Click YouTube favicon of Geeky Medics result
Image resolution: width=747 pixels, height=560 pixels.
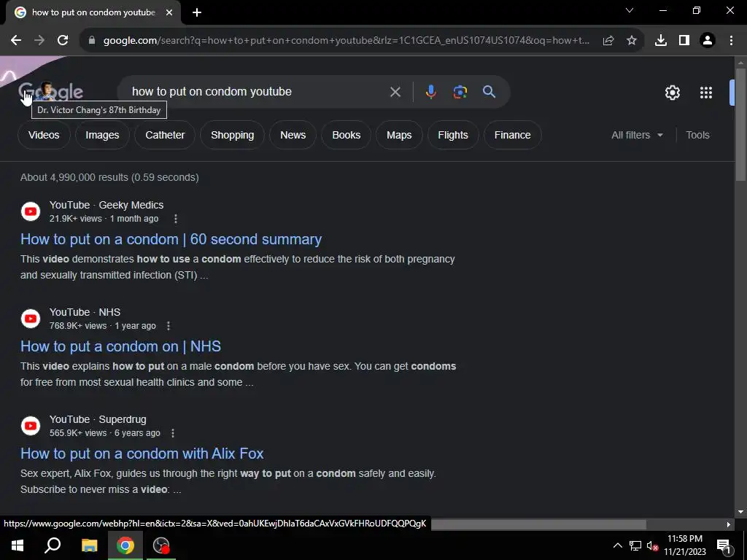(31, 211)
